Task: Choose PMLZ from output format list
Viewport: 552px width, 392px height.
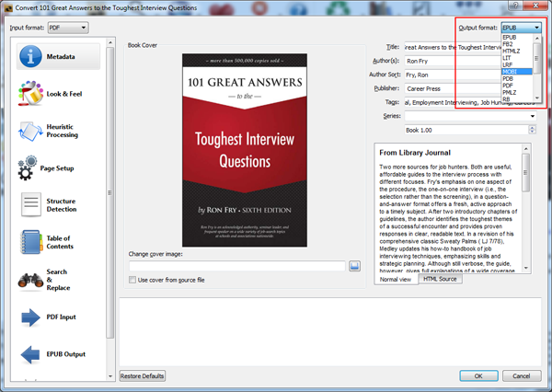Action: (517, 92)
